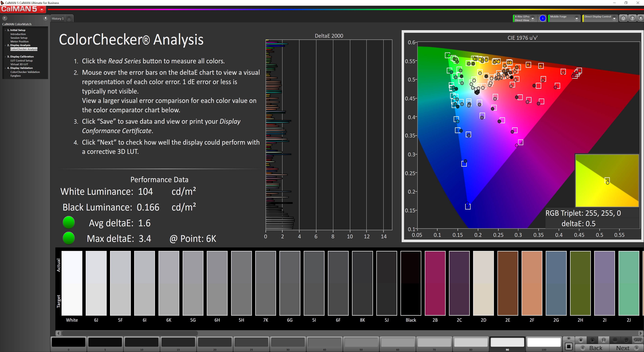
Task: Toggle the right panel collapse arrow
Action: pyautogui.click(x=641, y=18)
